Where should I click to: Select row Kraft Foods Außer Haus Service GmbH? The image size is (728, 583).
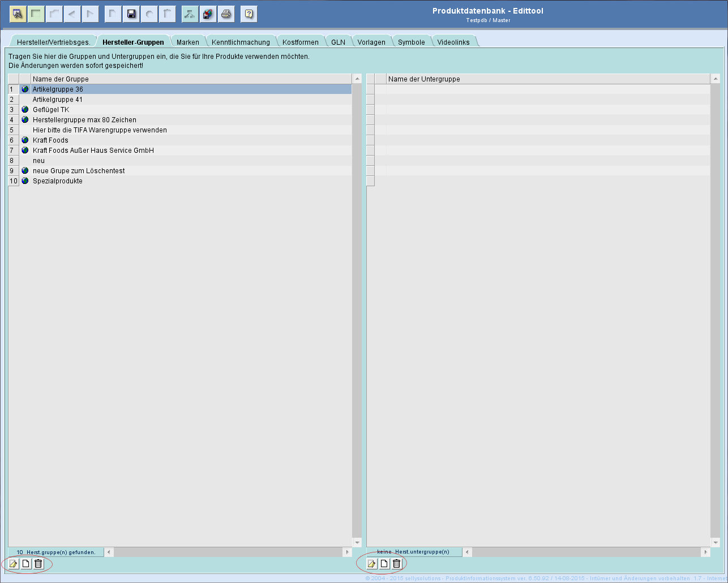(93, 151)
